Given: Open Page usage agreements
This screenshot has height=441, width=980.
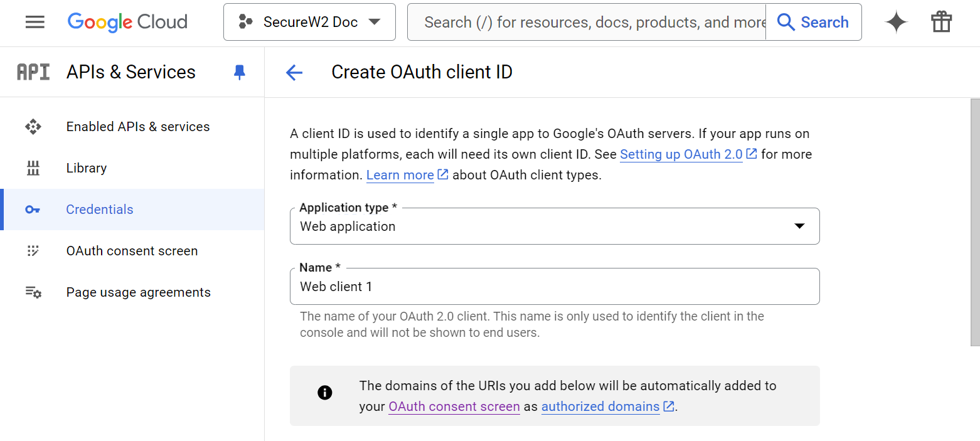Looking at the screenshot, I should tap(138, 292).
